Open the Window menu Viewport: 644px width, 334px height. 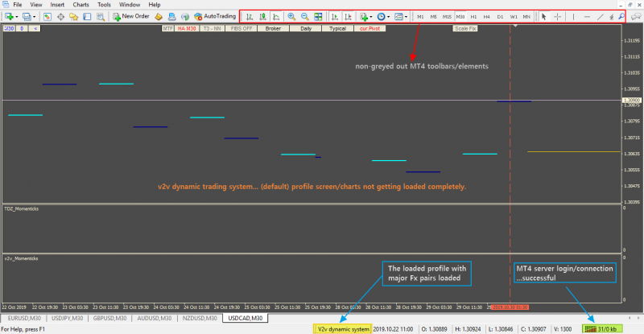tap(130, 5)
